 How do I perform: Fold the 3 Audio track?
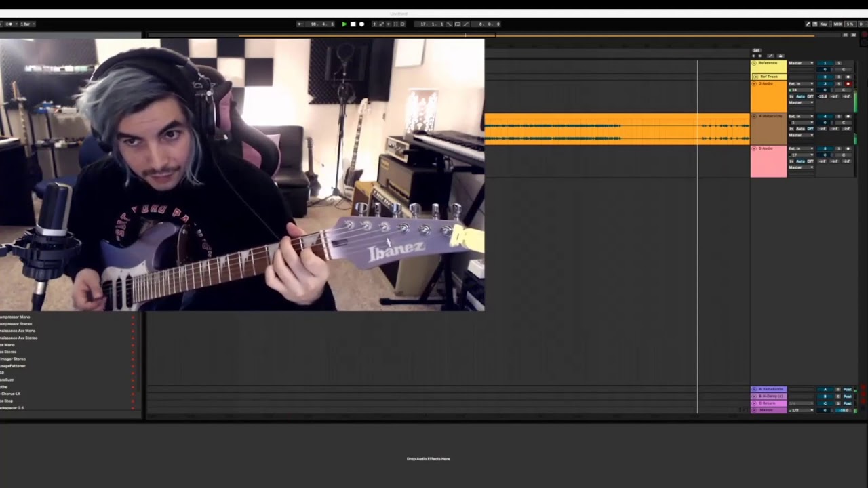754,84
